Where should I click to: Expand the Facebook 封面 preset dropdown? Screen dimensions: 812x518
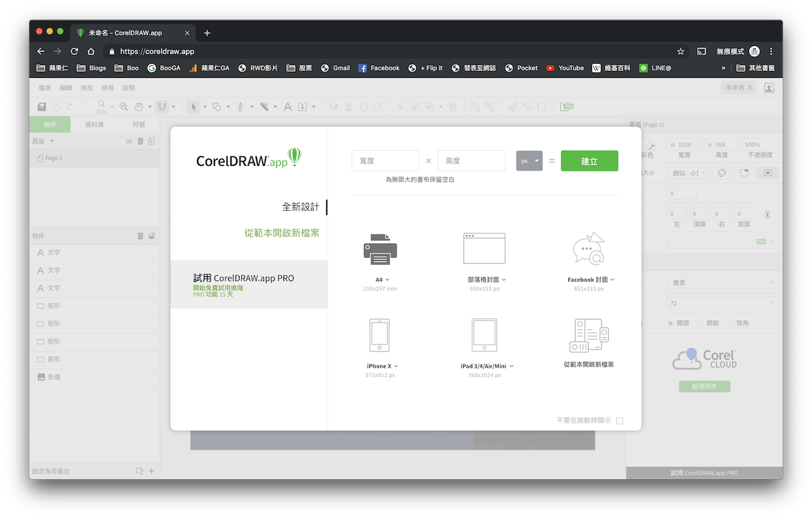tap(612, 280)
